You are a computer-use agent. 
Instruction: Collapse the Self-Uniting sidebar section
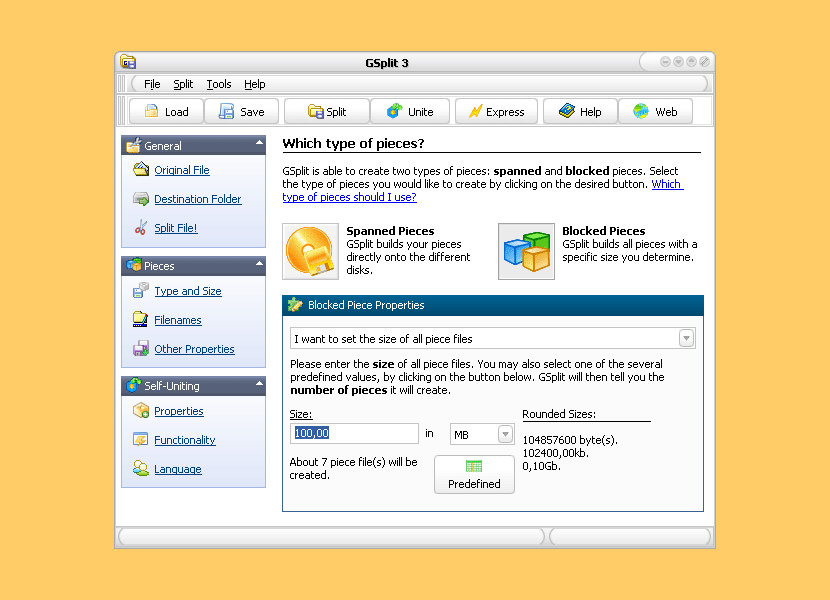(x=259, y=383)
